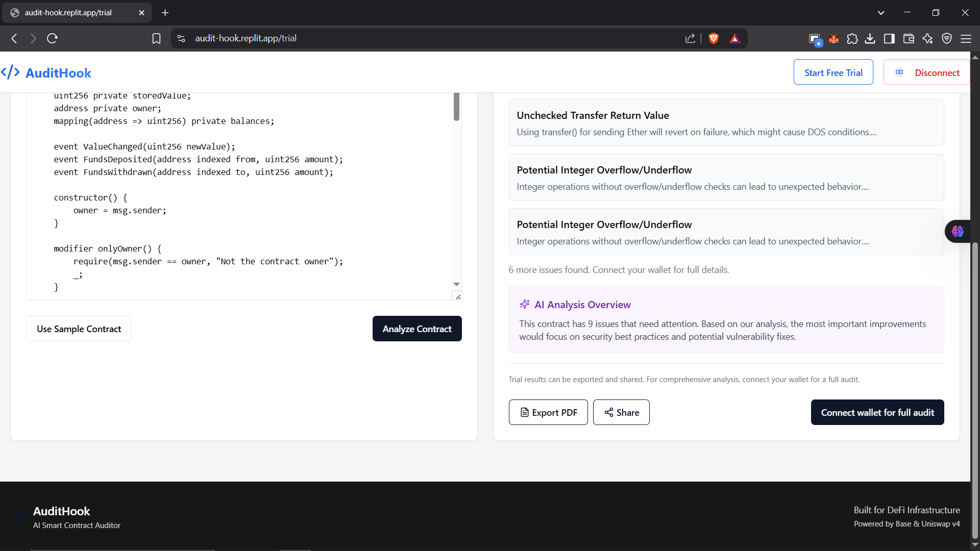
Task: Grab the code textarea resize handle
Action: pos(458,296)
